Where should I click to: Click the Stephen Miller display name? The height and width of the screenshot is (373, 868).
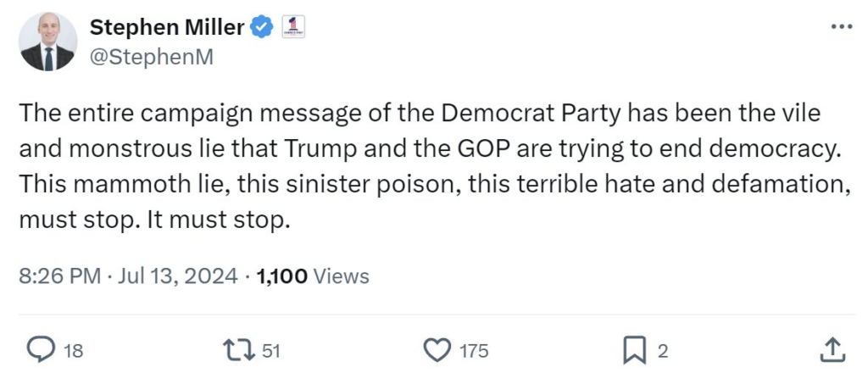tap(167, 27)
